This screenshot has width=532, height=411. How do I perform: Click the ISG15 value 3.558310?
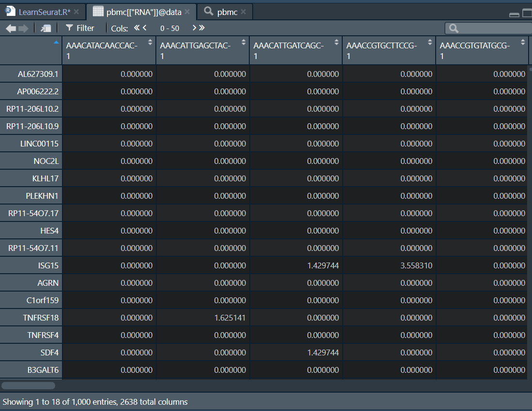pos(416,265)
